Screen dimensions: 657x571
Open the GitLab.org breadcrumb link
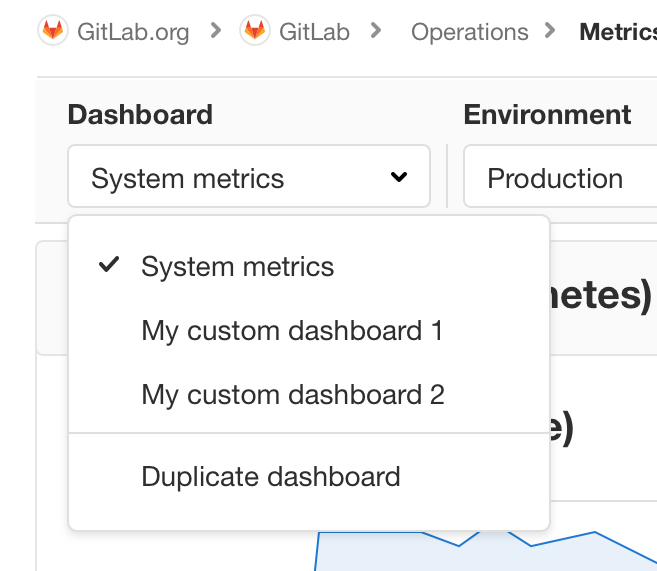(x=133, y=32)
